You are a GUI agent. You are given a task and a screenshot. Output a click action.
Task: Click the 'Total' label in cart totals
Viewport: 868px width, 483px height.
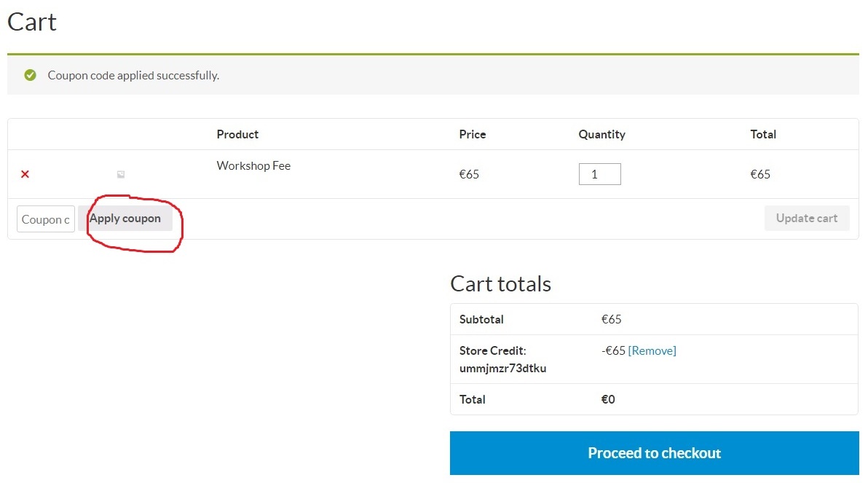point(472,399)
